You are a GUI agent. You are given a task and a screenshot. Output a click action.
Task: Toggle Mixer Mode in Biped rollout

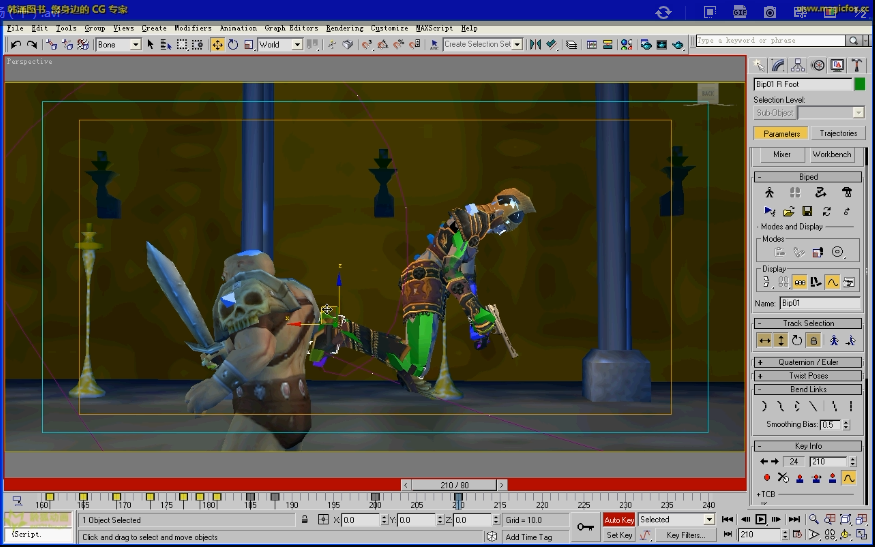pyautogui.click(x=847, y=193)
